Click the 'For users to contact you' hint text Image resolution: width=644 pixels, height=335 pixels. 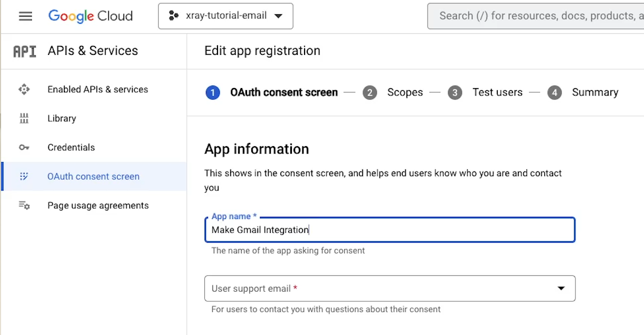coord(326,309)
